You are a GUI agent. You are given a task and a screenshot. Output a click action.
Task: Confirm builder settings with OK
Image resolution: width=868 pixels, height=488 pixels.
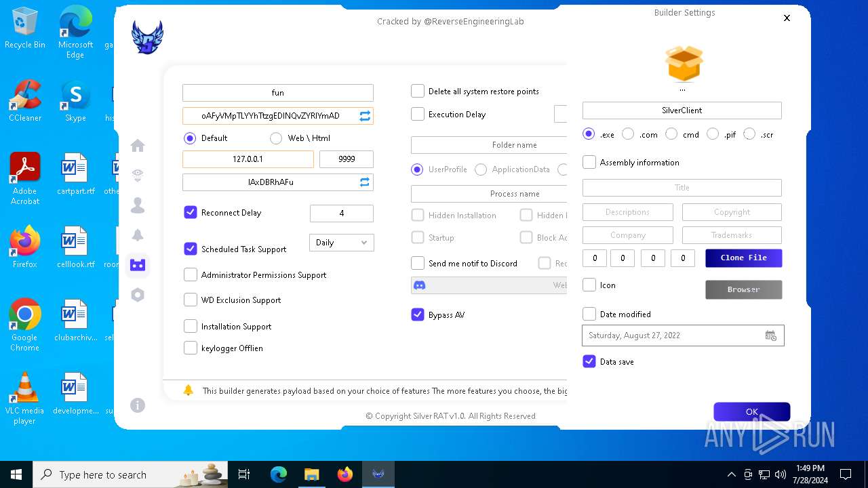tap(752, 411)
